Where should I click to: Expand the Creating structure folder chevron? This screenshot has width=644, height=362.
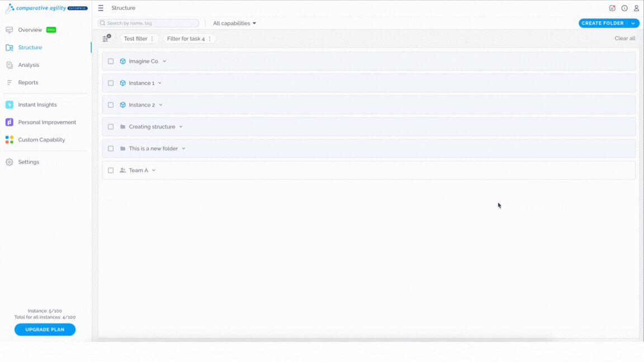pos(181,127)
